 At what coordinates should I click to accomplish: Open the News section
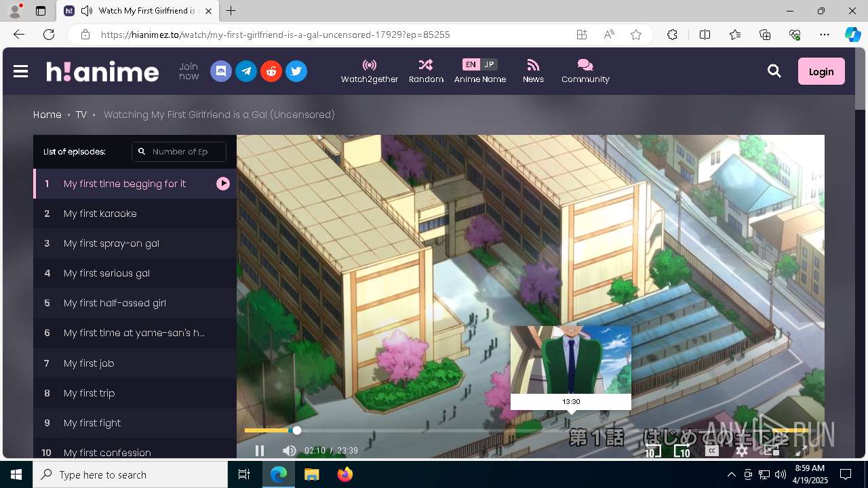[x=533, y=71]
